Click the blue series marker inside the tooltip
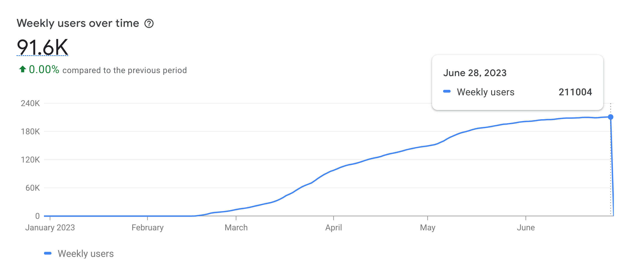The height and width of the screenshot is (275, 644). (447, 91)
